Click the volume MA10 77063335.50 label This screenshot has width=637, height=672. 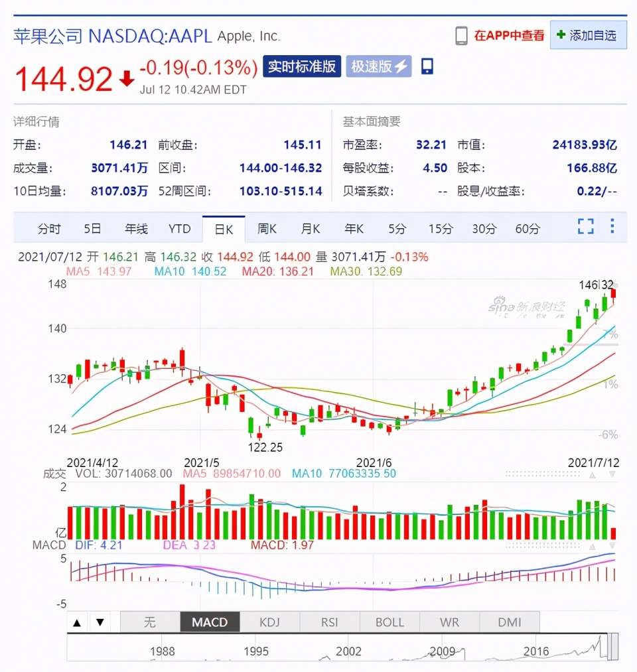click(x=344, y=474)
